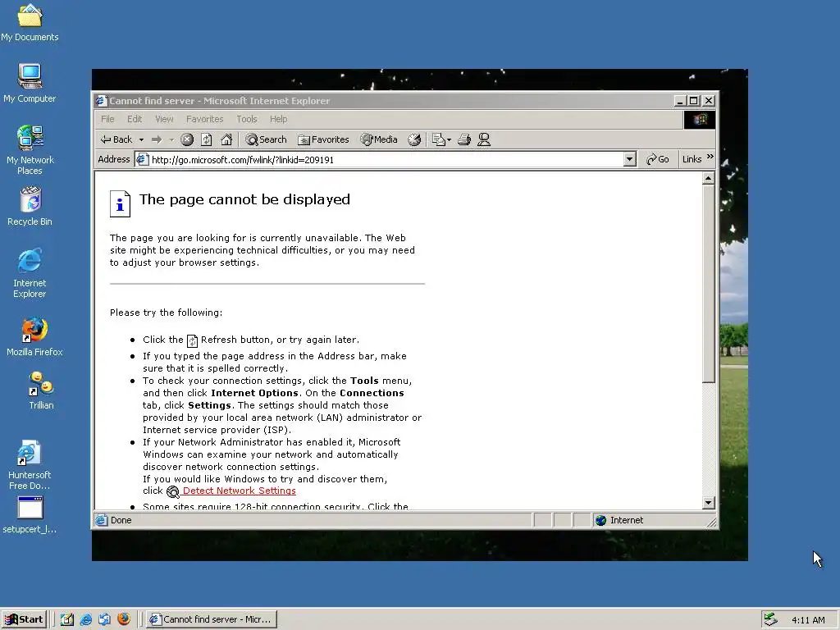Open the Edit menu
The height and width of the screenshot is (630, 840).
(135, 119)
